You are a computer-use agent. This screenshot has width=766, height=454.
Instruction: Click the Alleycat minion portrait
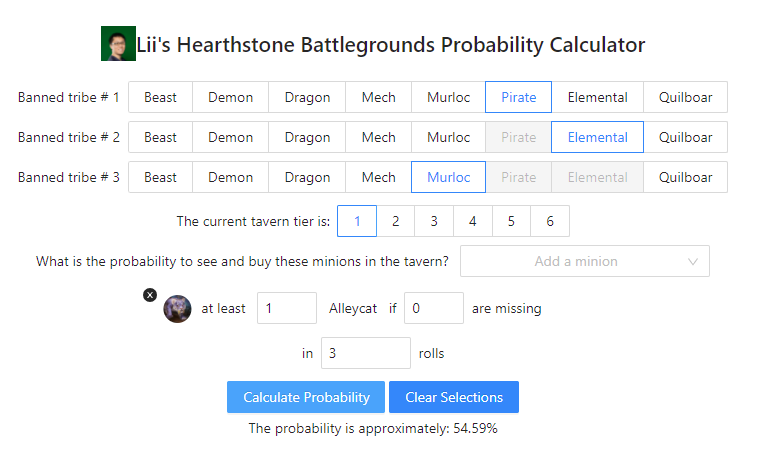177,309
